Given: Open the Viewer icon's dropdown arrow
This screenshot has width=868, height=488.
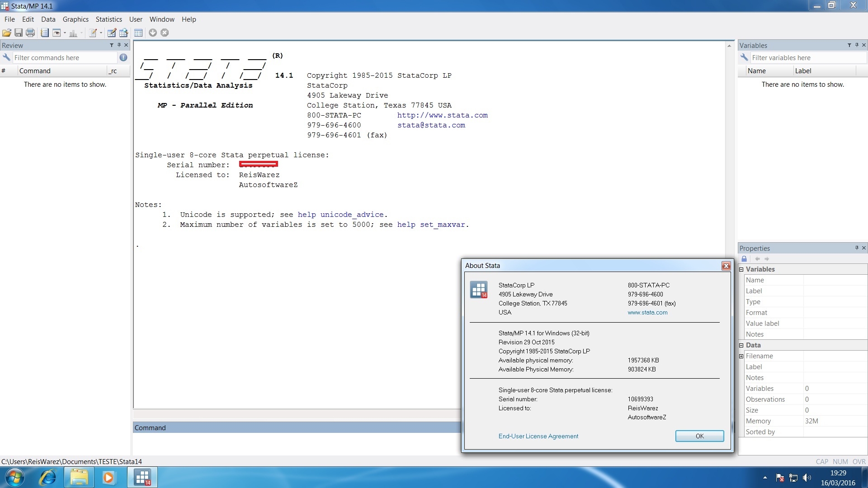Looking at the screenshot, I should 65,33.
